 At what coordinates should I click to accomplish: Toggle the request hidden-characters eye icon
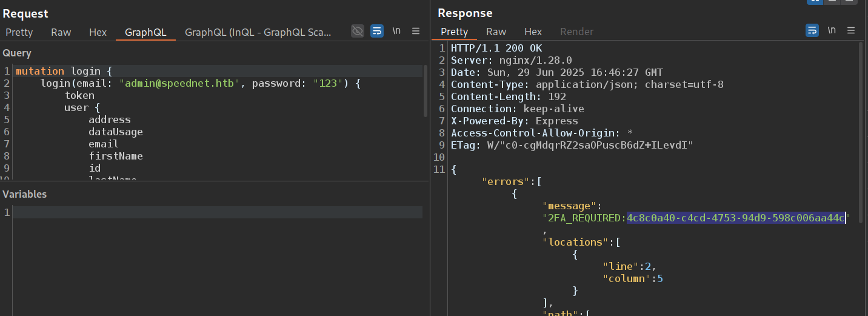pyautogui.click(x=358, y=31)
